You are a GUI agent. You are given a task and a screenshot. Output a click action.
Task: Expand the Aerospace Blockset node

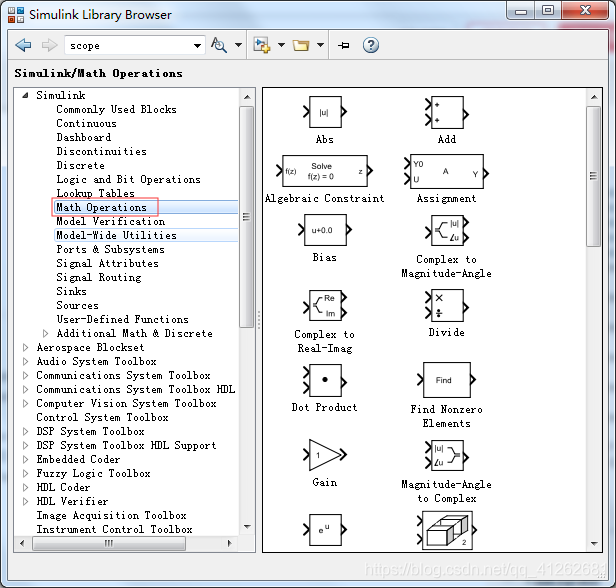(26, 348)
